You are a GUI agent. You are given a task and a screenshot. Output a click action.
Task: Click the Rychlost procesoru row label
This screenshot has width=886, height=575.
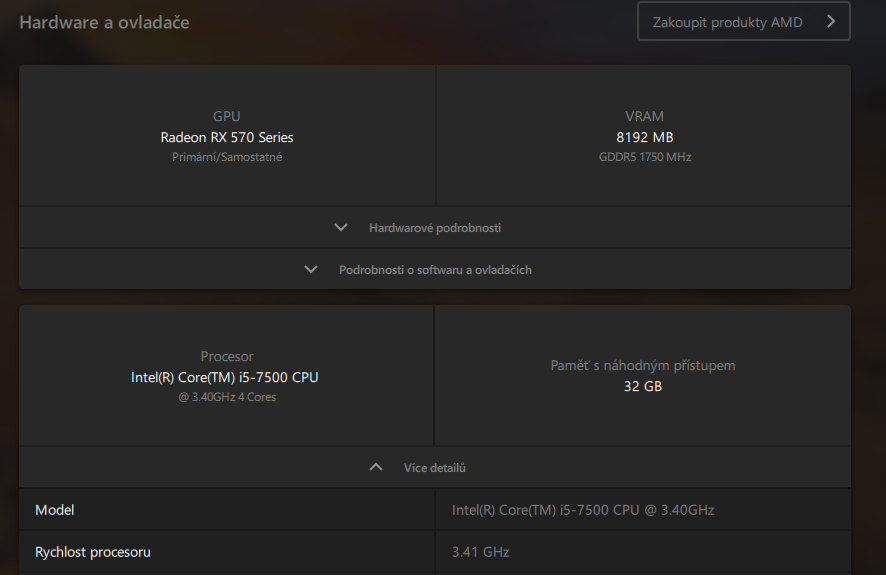93,552
